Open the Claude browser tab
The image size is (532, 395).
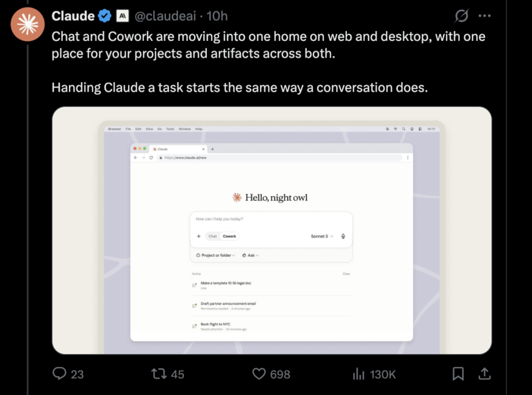pos(178,149)
